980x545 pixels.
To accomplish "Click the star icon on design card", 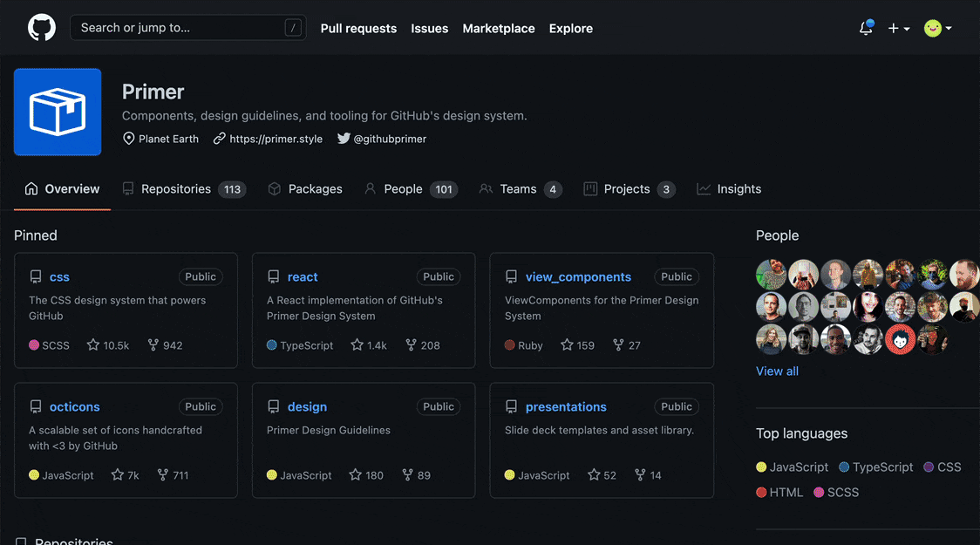I will click(356, 475).
